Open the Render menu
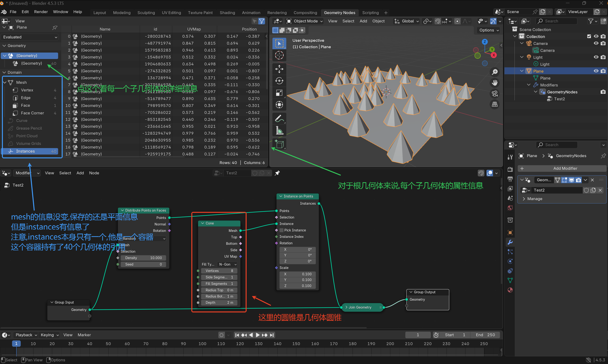 point(41,12)
